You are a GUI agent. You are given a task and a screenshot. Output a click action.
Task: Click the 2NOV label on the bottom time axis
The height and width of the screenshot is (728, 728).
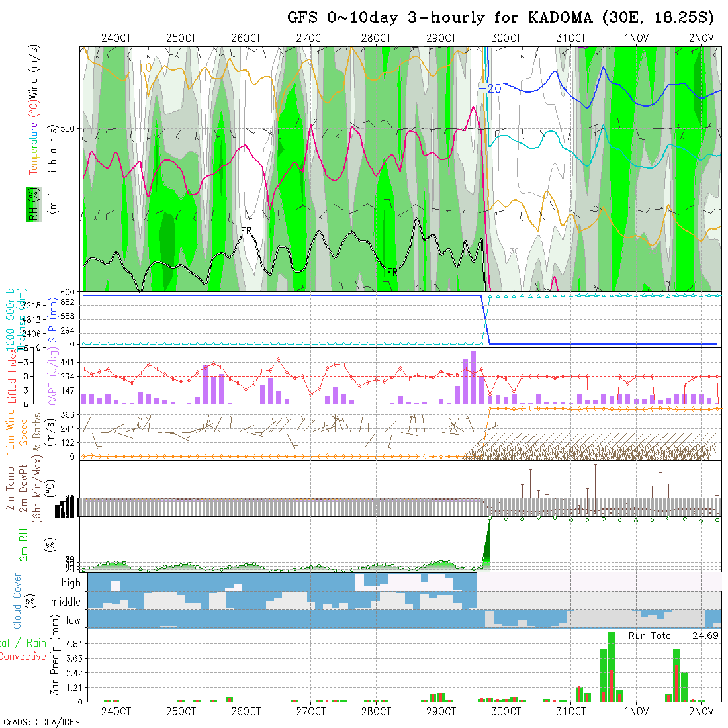[701, 711]
